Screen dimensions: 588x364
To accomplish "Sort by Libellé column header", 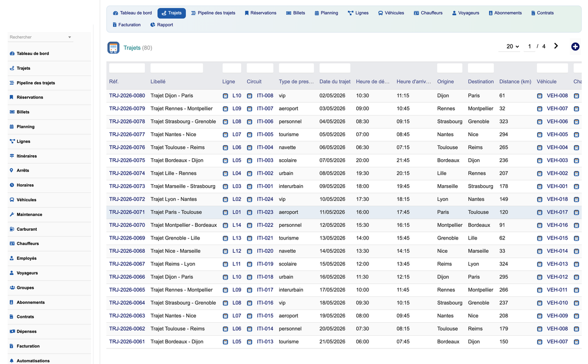I will click(x=158, y=82).
